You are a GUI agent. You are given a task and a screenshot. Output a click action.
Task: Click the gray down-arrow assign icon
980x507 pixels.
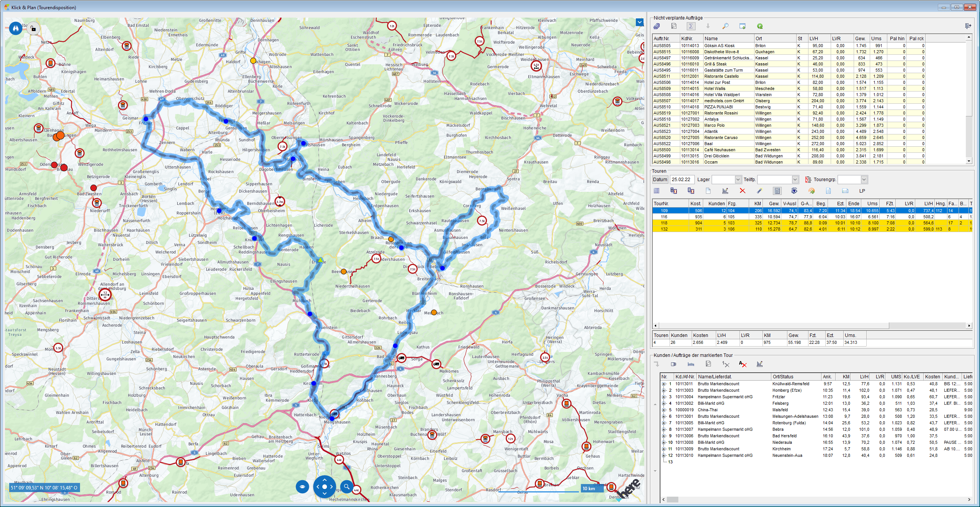click(708, 26)
